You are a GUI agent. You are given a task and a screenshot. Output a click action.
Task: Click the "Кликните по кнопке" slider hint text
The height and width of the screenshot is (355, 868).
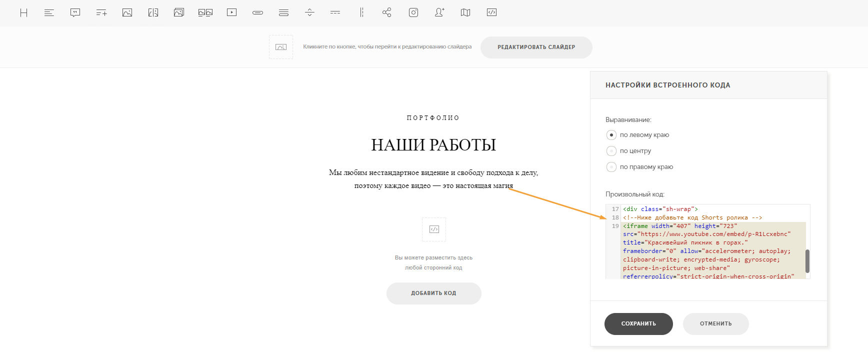(387, 47)
